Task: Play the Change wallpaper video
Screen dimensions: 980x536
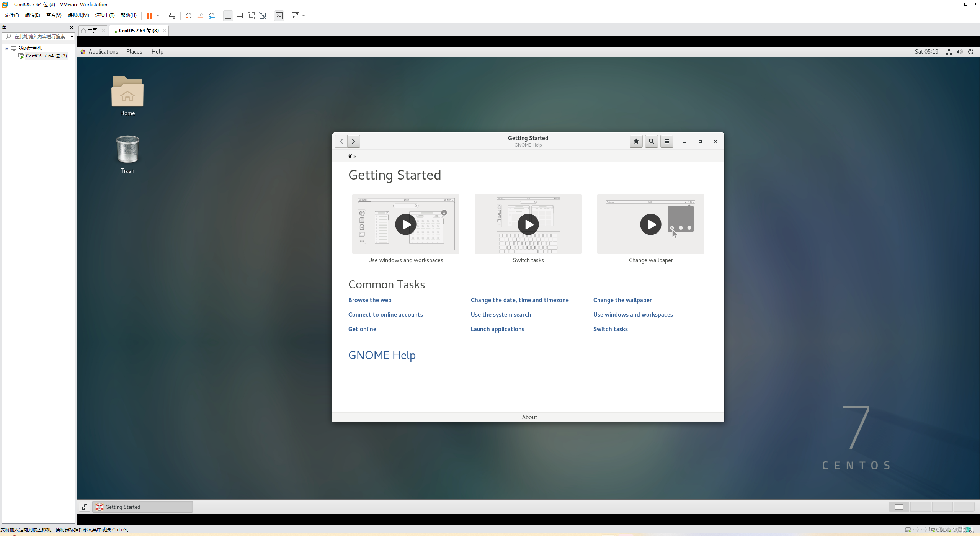Action: point(651,224)
